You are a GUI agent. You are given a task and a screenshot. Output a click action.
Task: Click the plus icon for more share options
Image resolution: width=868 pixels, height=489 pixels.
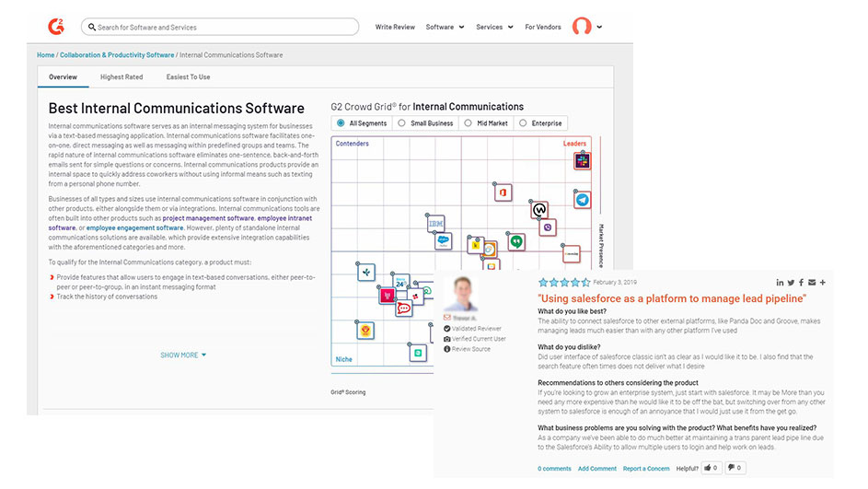(x=823, y=283)
